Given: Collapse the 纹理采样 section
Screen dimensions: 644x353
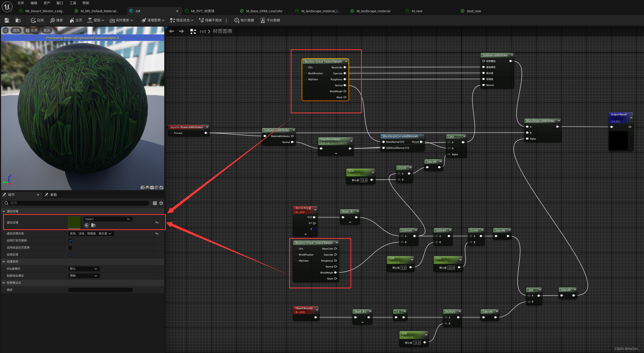Looking at the screenshot, I should [x=4, y=262].
